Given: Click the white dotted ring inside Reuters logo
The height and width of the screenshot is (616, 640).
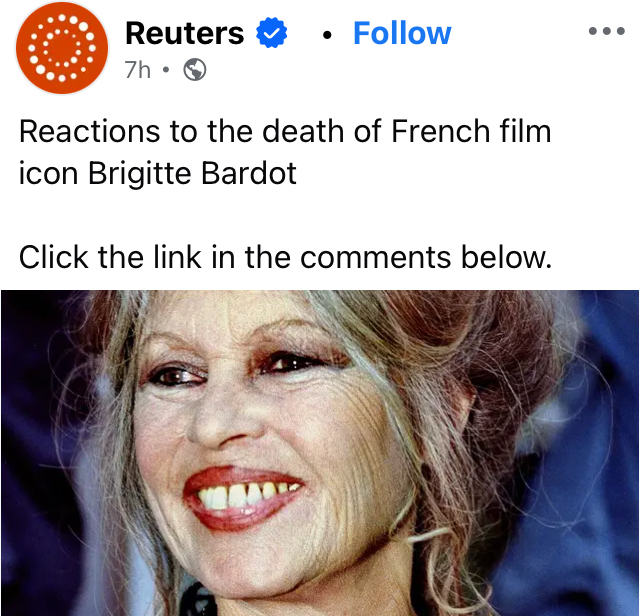Looking at the screenshot, I should 62,48.
